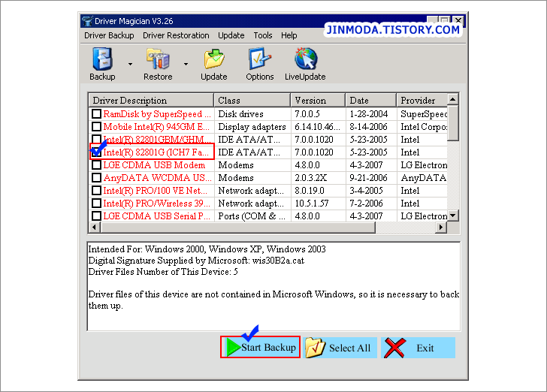Click the vertical scrollbar down arrow
The height and width of the screenshot is (392, 547).
(453, 216)
